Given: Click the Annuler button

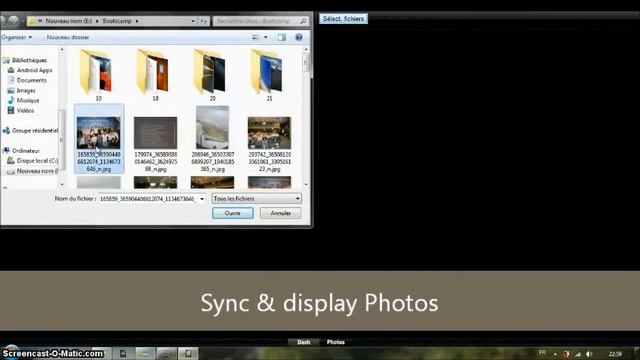Looking at the screenshot, I should point(280,213).
